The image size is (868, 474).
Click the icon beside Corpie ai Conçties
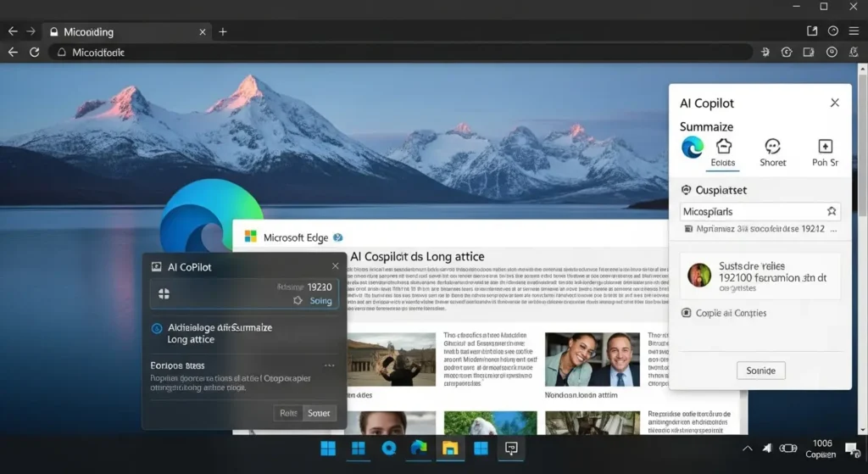[686, 313]
